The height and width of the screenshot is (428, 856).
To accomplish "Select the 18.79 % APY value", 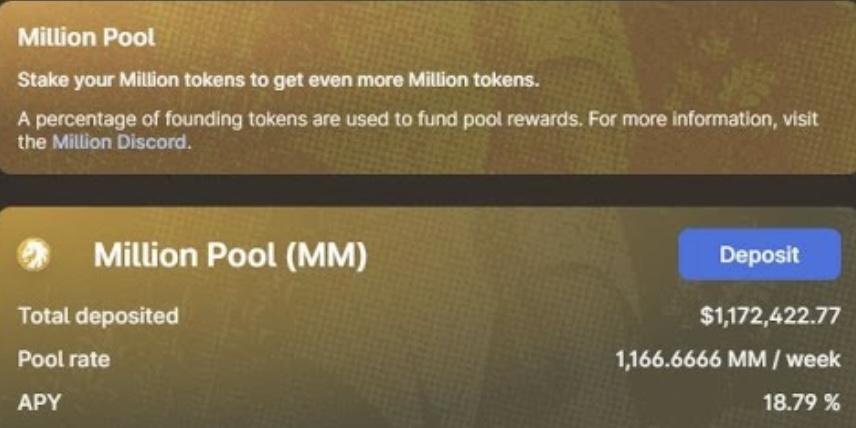I will point(802,403).
